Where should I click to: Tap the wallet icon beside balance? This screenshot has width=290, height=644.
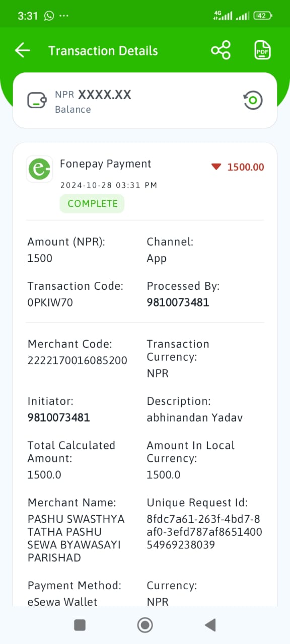click(x=37, y=100)
